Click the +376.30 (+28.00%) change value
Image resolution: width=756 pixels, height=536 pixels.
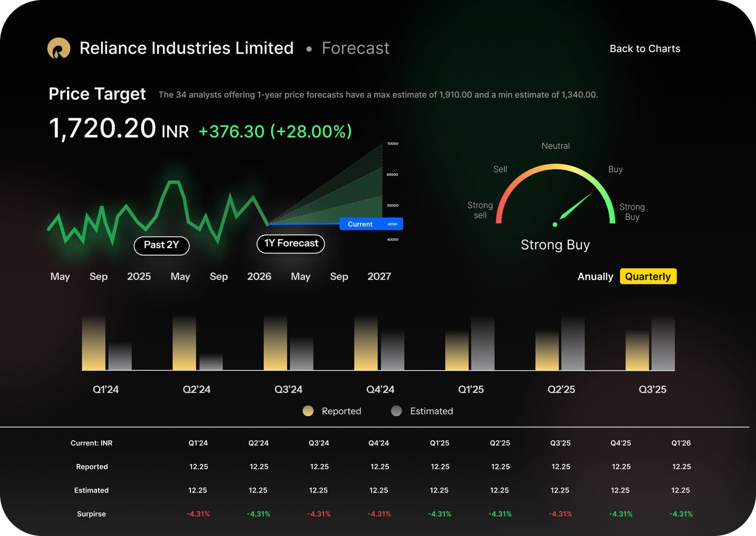click(275, 131)
